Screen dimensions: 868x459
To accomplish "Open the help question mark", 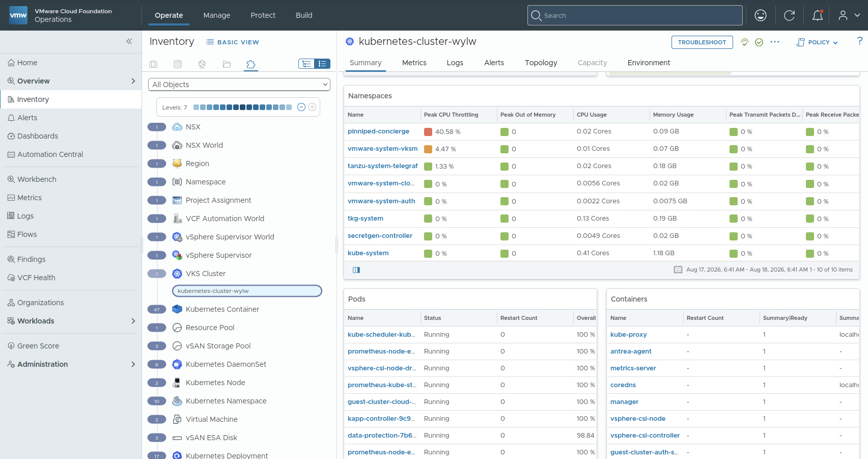I will 860,41.
